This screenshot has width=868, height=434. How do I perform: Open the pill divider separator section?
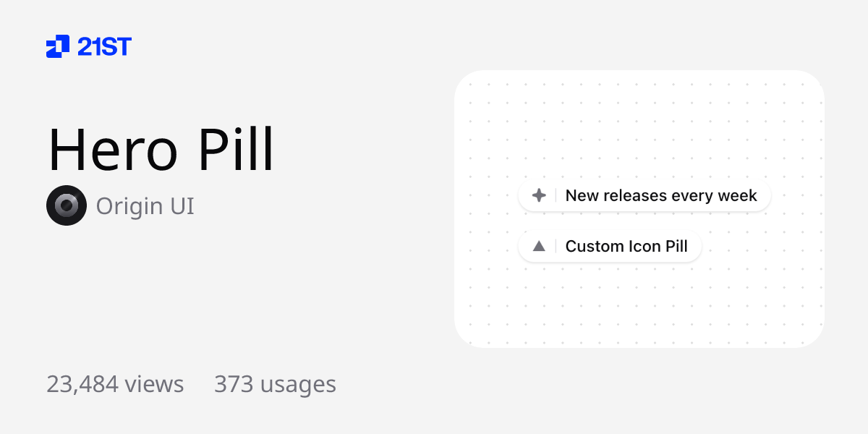554,195
